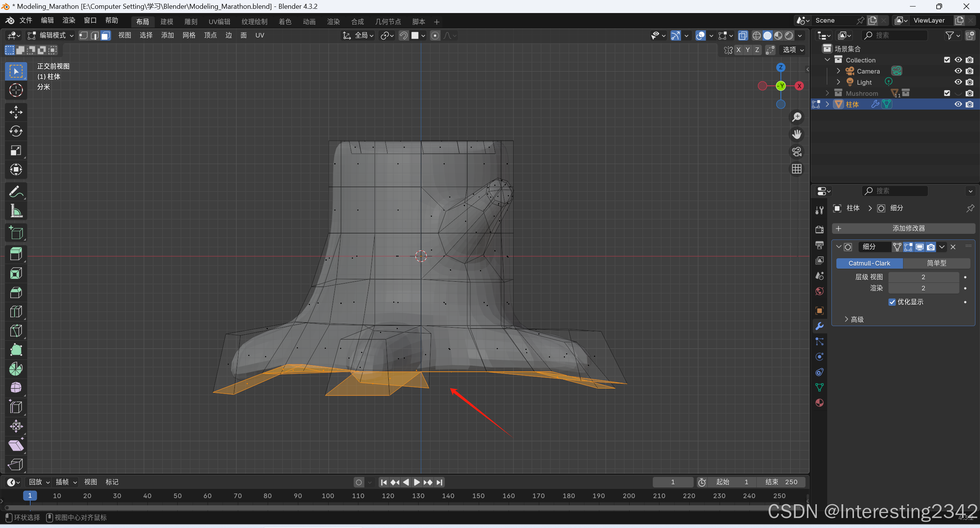Toggle the 优化显示 checkbox

[x=892, y=302]
